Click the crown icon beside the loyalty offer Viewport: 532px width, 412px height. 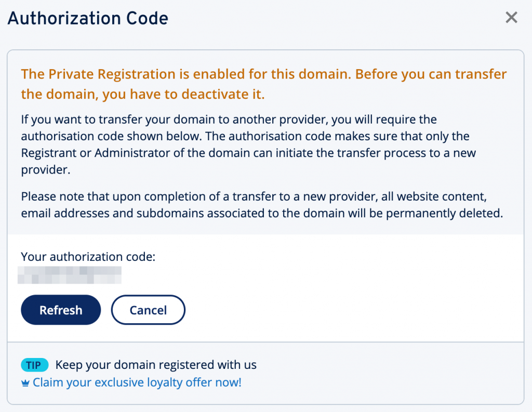click(24, 382)
